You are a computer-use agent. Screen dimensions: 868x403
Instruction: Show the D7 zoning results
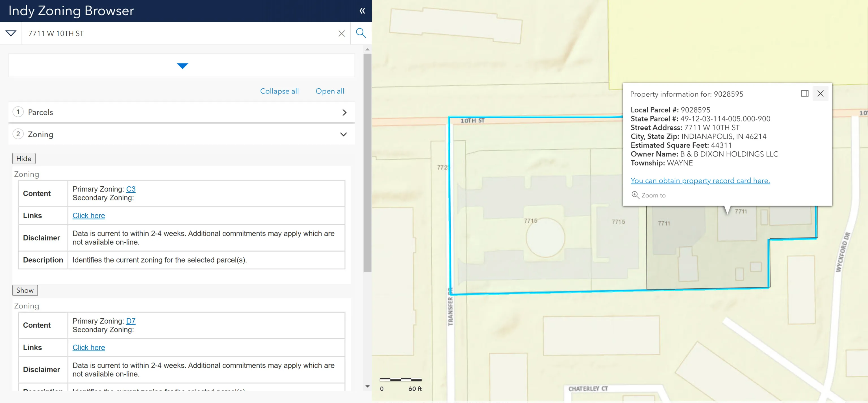point(25,290)
